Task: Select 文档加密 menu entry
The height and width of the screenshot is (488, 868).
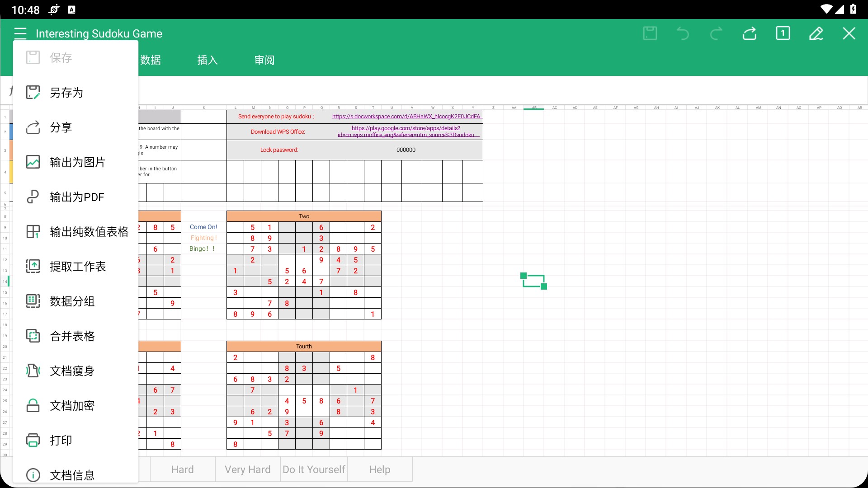Action: click(75, 406)
